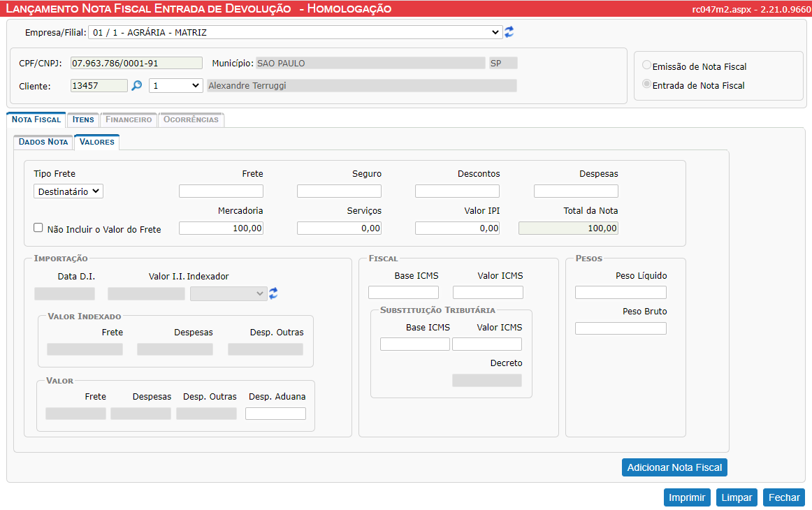Click the Data D.I. field
Screen dimensions: 812x510
65,294
